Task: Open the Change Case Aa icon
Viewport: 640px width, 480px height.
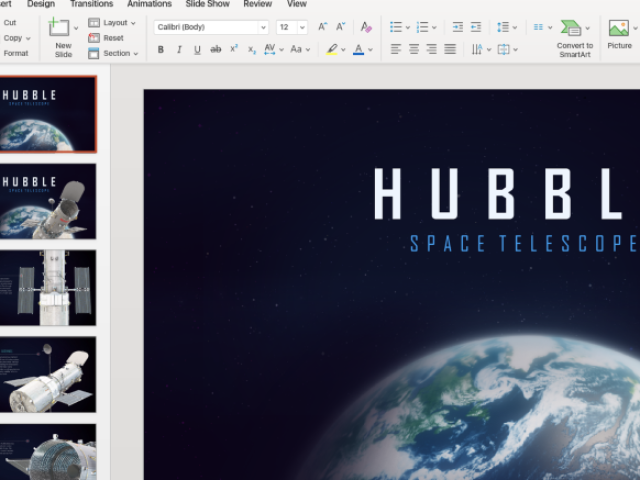Action: [296, 49]
